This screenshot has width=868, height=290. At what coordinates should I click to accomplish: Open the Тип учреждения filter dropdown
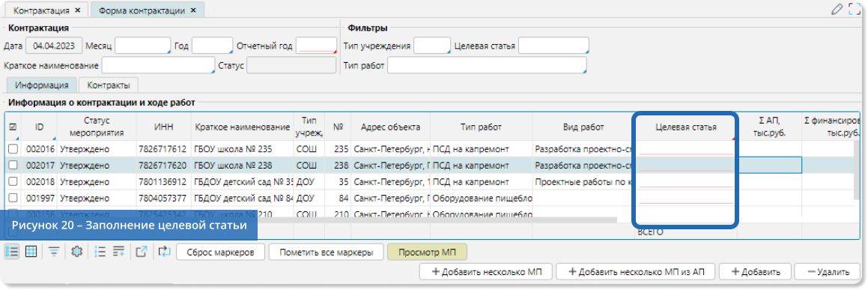tap(432, 46)
